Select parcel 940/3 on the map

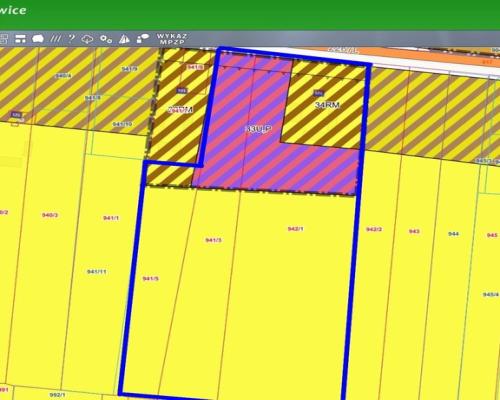(x=50, y=215)
